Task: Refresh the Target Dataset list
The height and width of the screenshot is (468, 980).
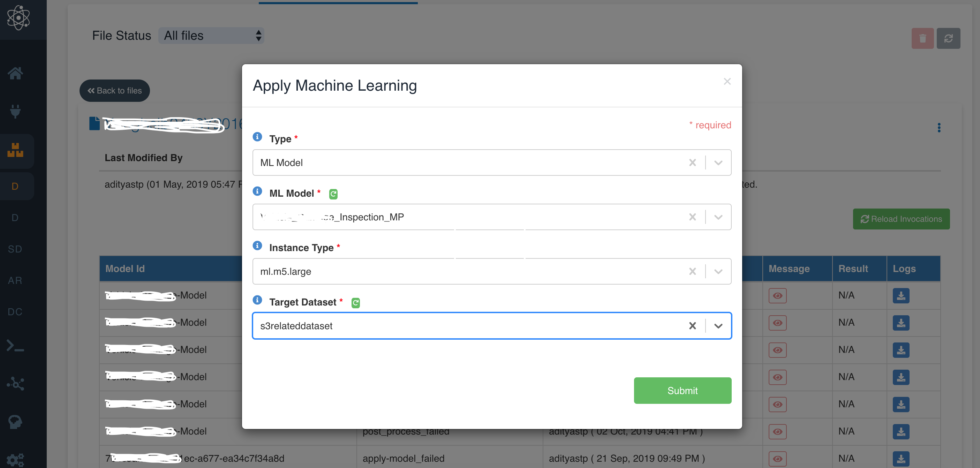Action: pos(355,303)
